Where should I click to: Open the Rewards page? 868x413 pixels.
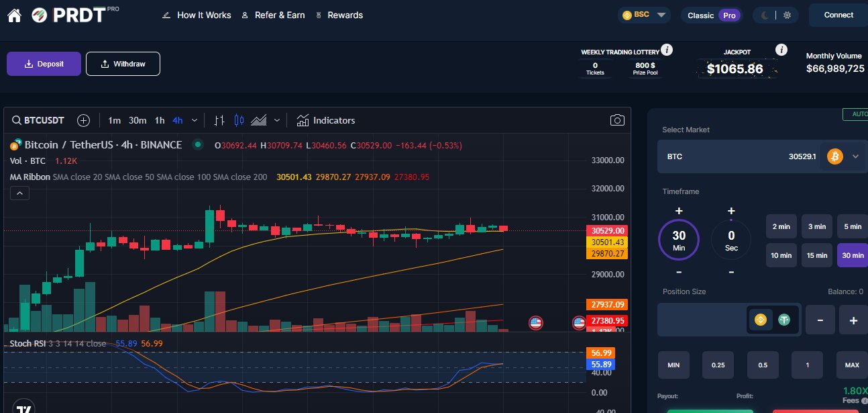339,15
